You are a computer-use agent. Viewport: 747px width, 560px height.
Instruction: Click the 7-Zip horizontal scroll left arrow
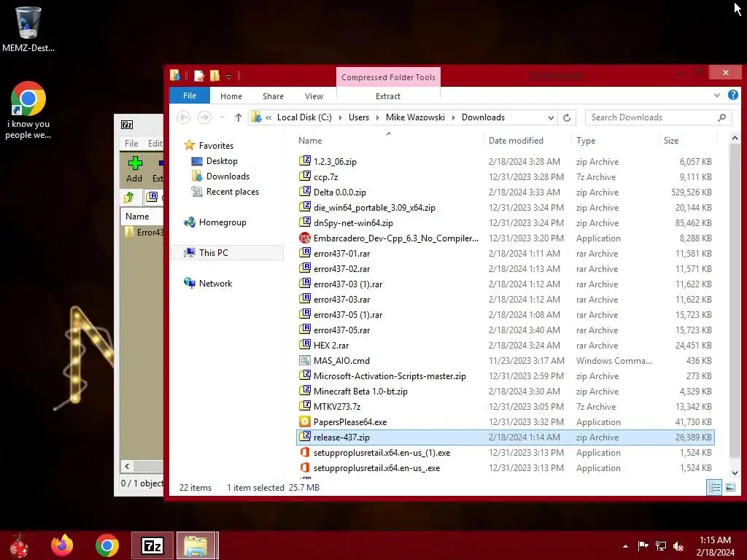pyautogui.click(x=127, y=466)
